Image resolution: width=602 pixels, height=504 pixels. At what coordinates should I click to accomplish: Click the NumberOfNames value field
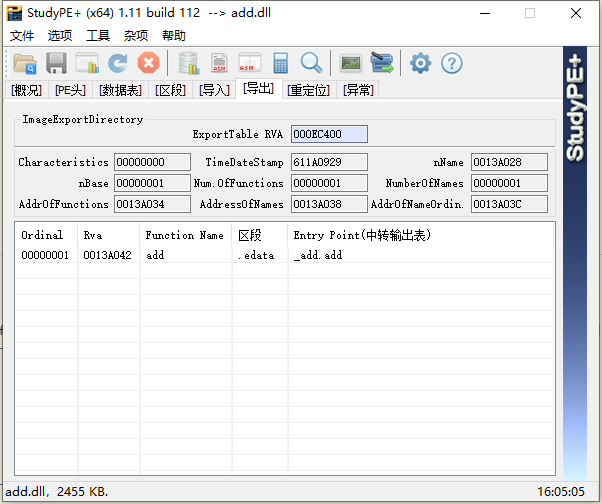(509, 183)
